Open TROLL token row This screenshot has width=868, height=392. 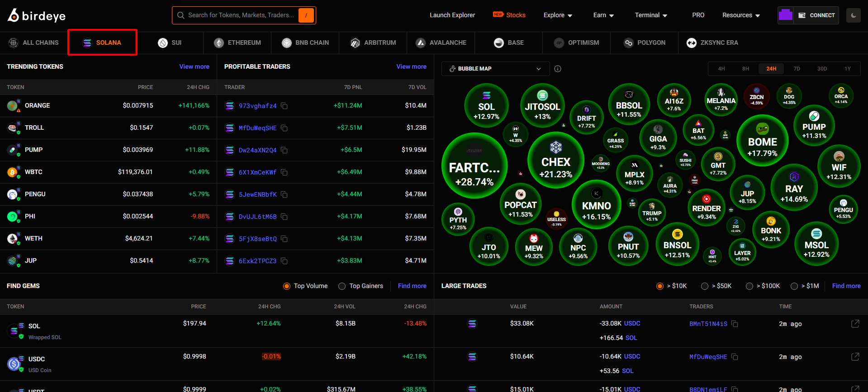click(x=109, y=128)
